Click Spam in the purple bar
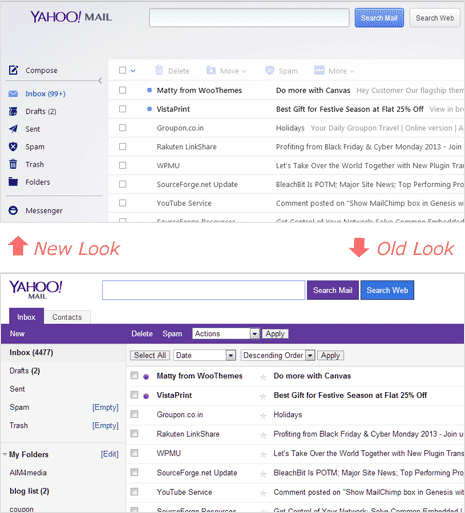Screen dimensions: 465x513 point(172,334)
